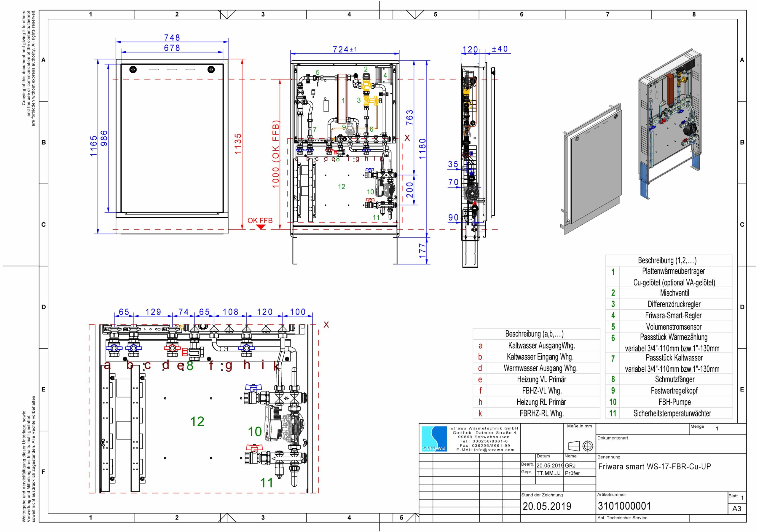Select the large 20.05.2019 drawing date
Viewport: 759px width, 532px height.
(x=547, y=506)
